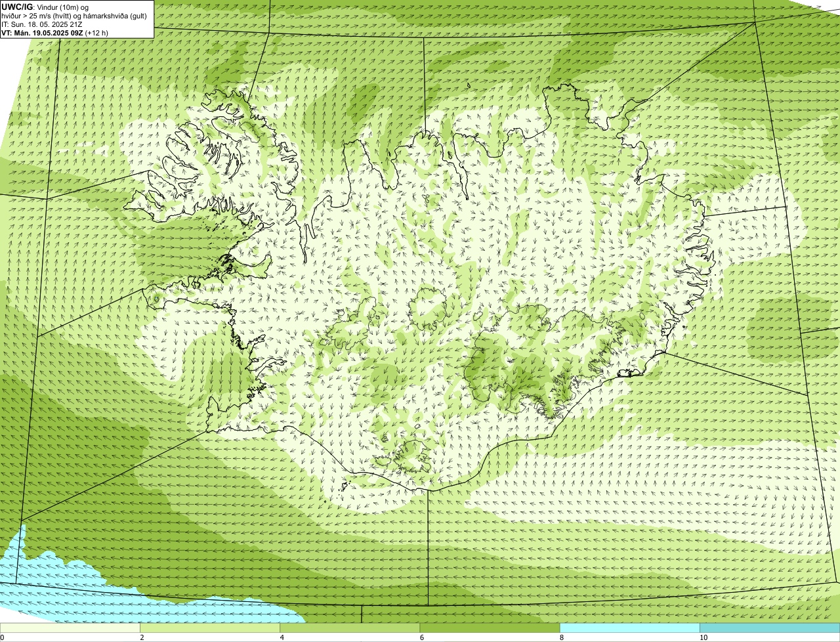Click the '6' label on the scale
The height and width of the screenshot is (642, 840).
coord(421,637)
